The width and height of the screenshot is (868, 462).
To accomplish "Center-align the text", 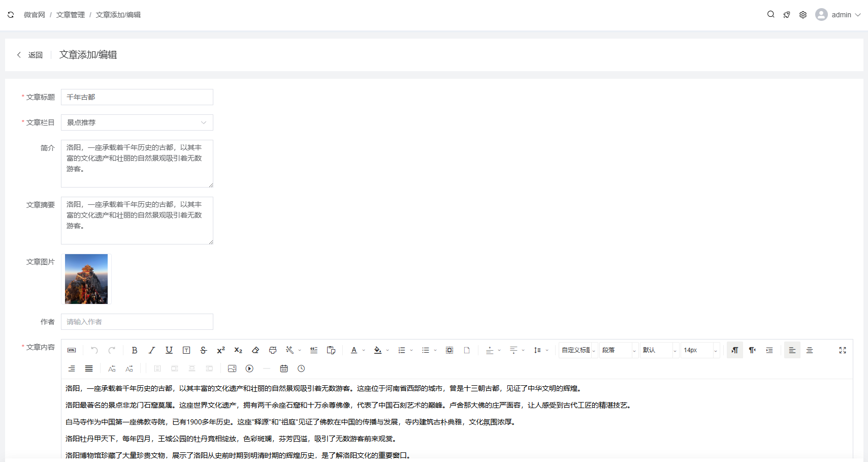I will pos(810,350).
